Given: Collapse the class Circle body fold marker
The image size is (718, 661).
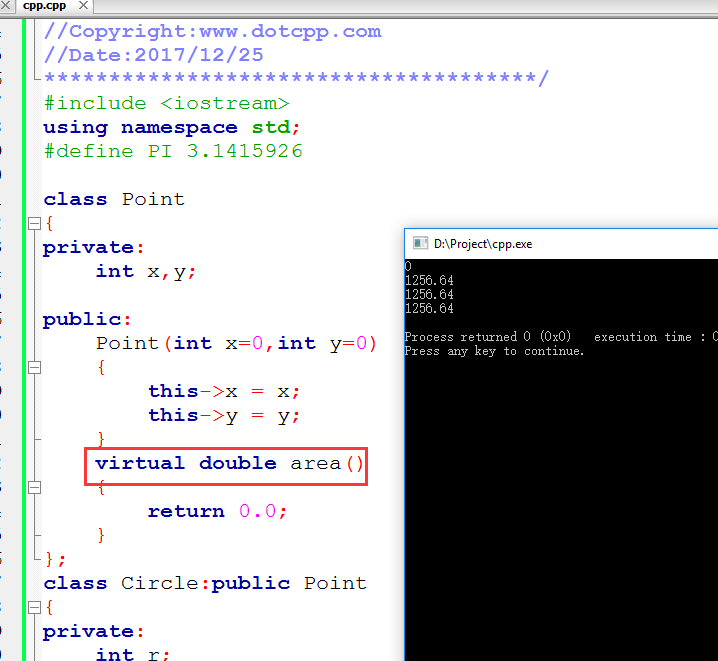Looking at the screenshot, I should coord(34,607).
